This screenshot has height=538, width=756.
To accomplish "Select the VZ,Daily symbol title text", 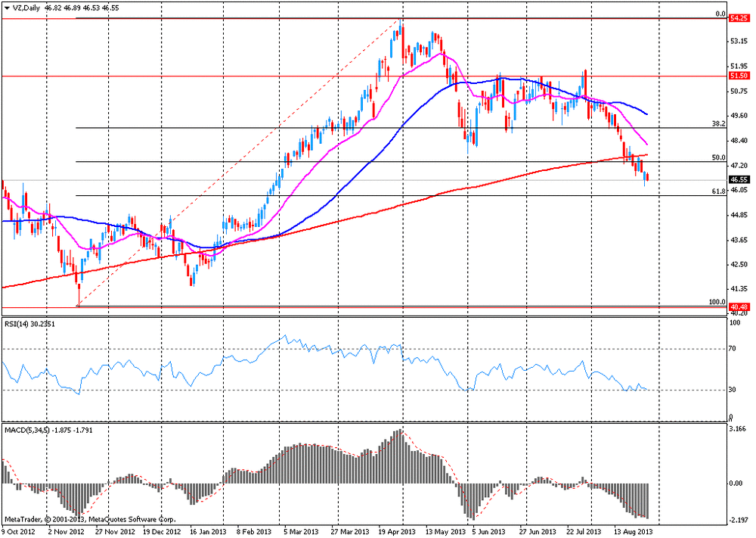I will coord(26,8).
